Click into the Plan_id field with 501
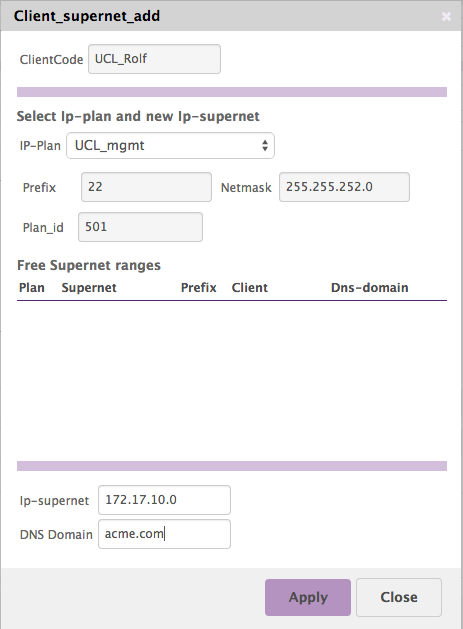Image resolution: width=463 pixels, height=629 pixels. 140,227
